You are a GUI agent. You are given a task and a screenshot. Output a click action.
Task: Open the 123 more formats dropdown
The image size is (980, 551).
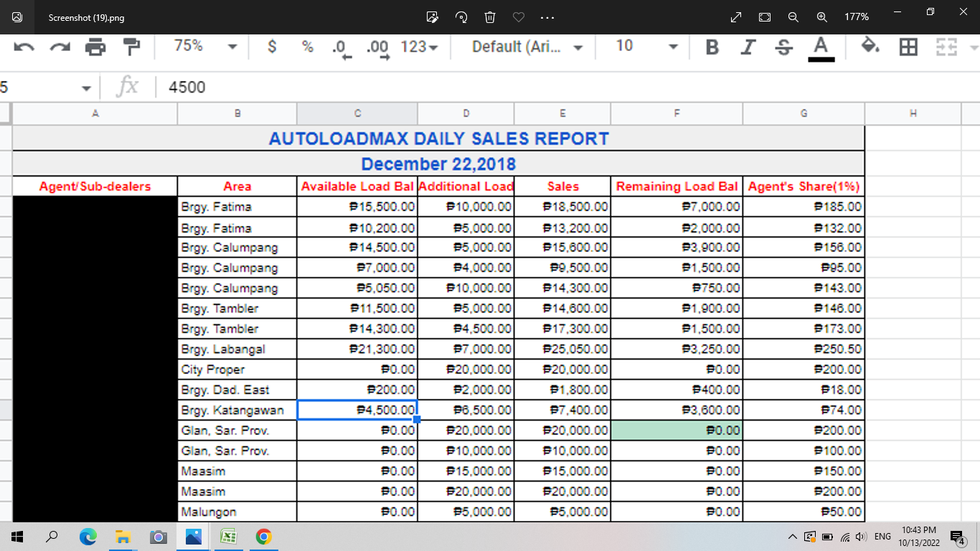pos(420,47)
